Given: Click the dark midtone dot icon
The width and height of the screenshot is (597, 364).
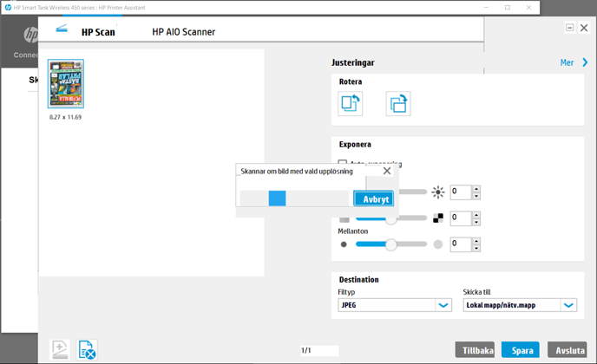Looking at the screenshot, I should (x=344, y=244).
